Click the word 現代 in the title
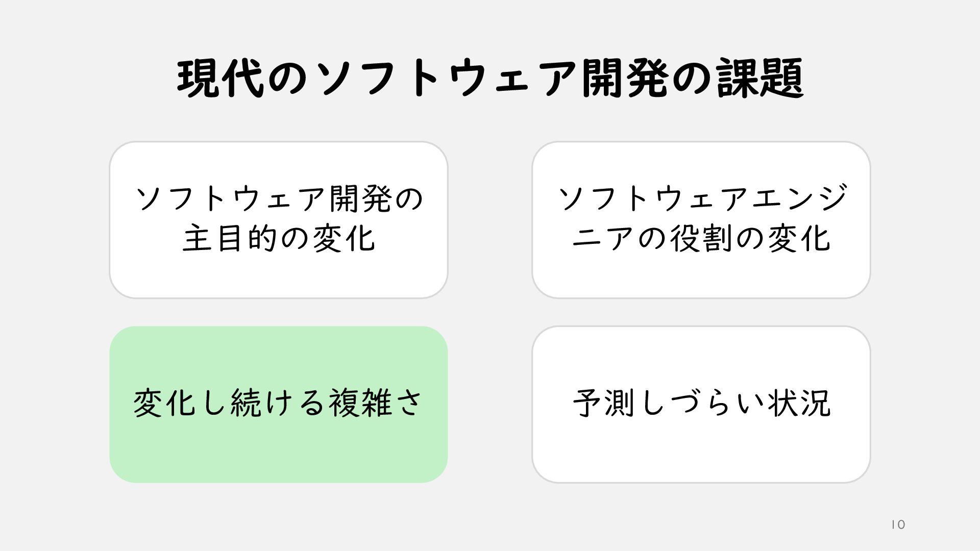This screenshot has height=551, width=980. tap(220, 79)
